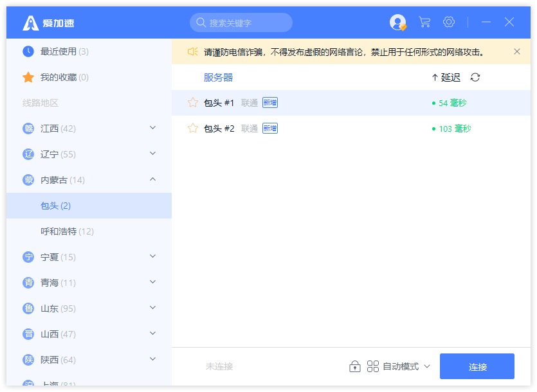
Task: Expand the 山东 (95) region chevron
Action: 153,307
